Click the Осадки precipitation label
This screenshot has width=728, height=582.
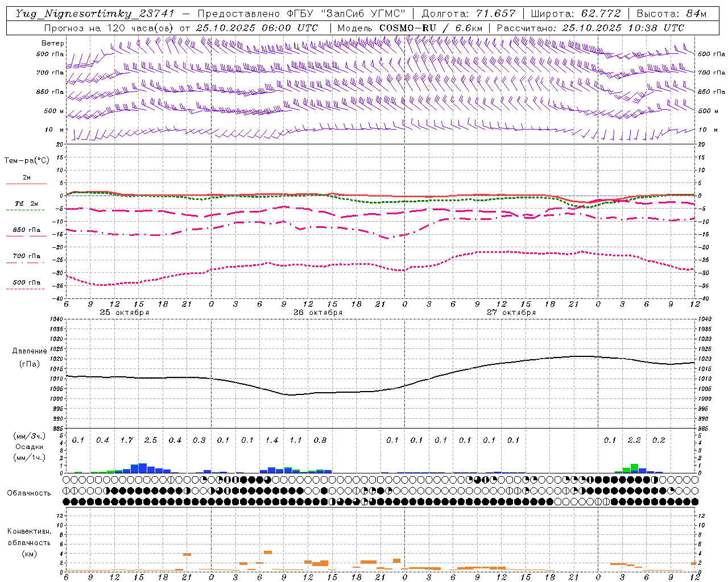click(x=29, y=447)
